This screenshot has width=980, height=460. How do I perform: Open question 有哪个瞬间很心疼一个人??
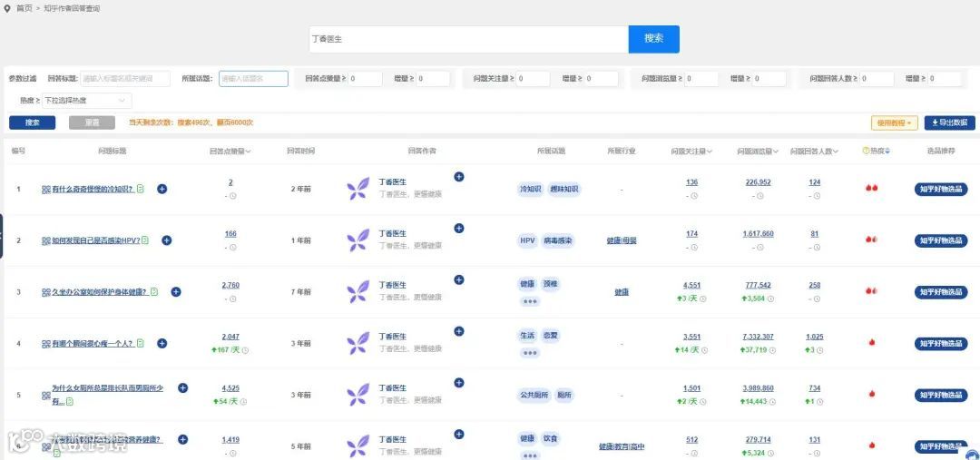pyautogui.click(x=93, y=343)
